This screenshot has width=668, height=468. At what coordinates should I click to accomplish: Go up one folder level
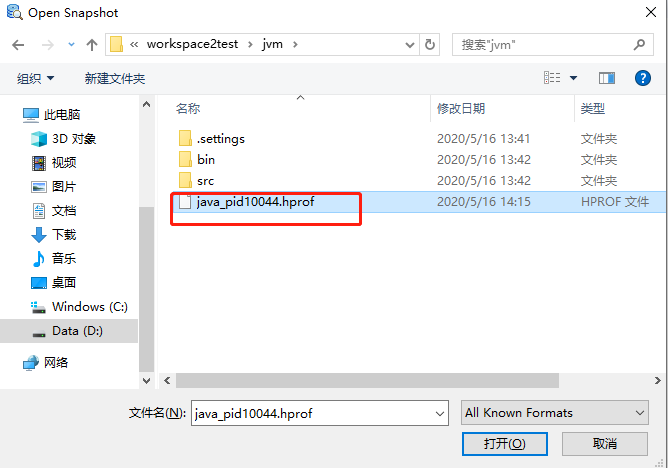92,45
